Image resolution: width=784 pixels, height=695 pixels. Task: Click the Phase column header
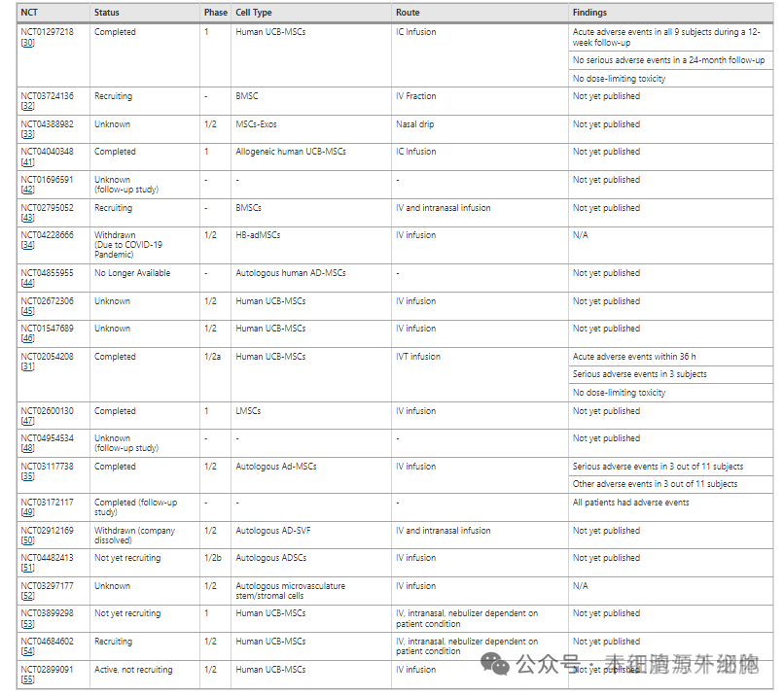(216, 13)
